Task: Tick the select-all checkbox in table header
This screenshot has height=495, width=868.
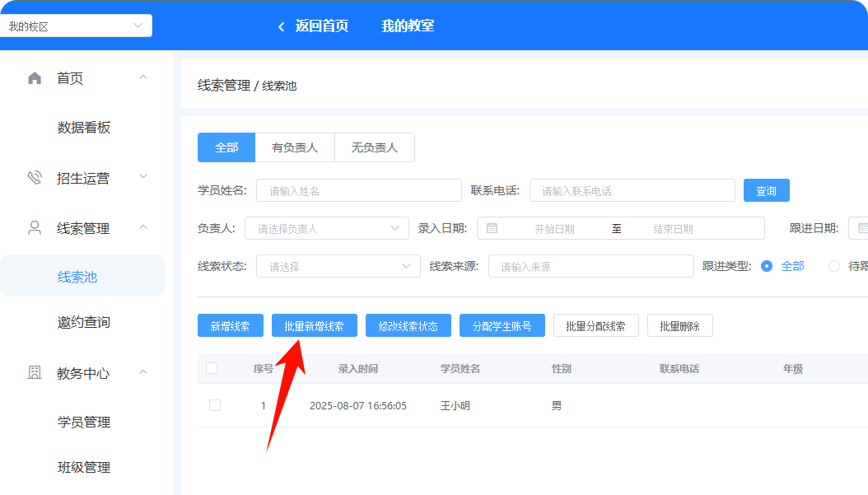Action: 212,368
